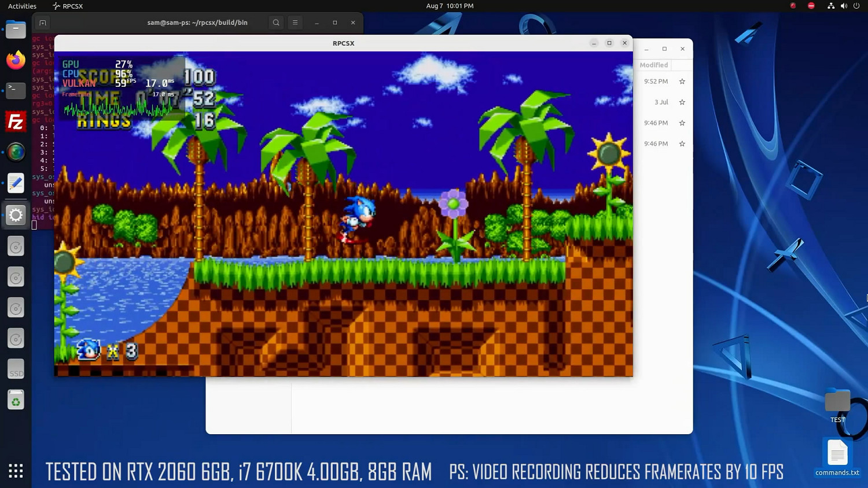
Task: Launch Firefox from the dock
Action: (16, 60)
